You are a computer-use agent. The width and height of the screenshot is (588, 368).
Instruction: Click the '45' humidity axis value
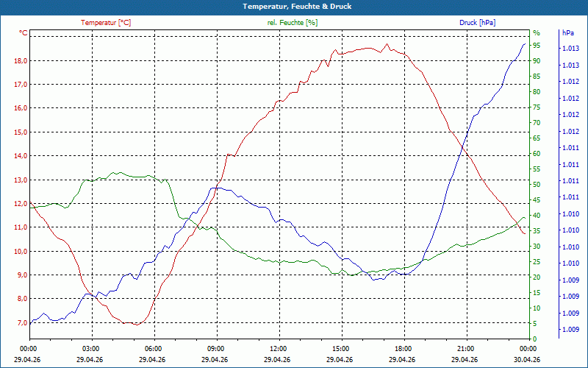coord(537,200)
